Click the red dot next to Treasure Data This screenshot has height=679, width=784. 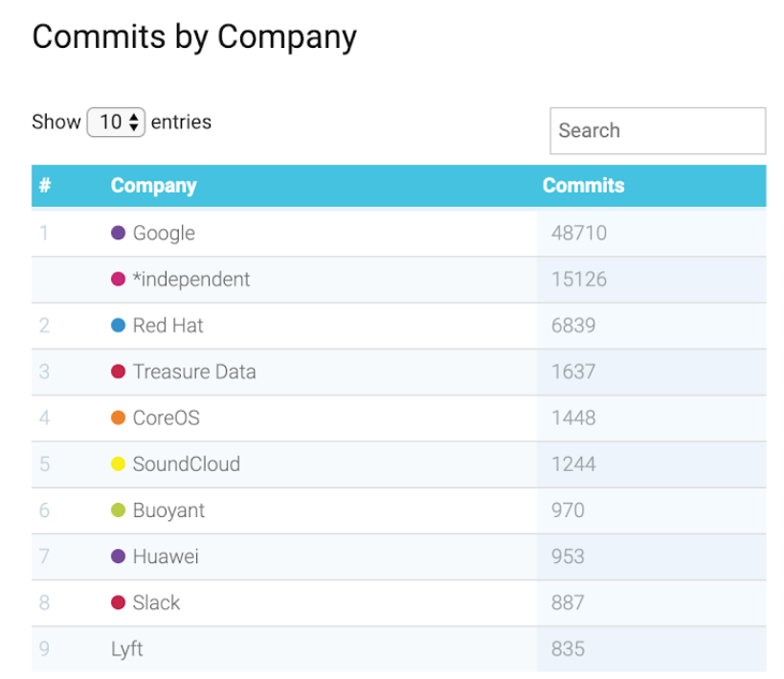(x=119, y=372)
